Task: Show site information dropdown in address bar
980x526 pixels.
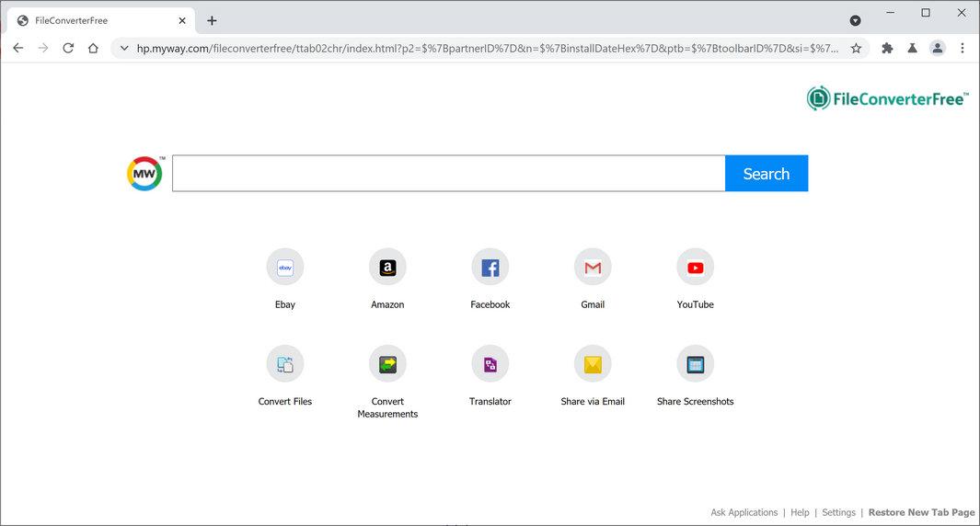Action: 124,48
